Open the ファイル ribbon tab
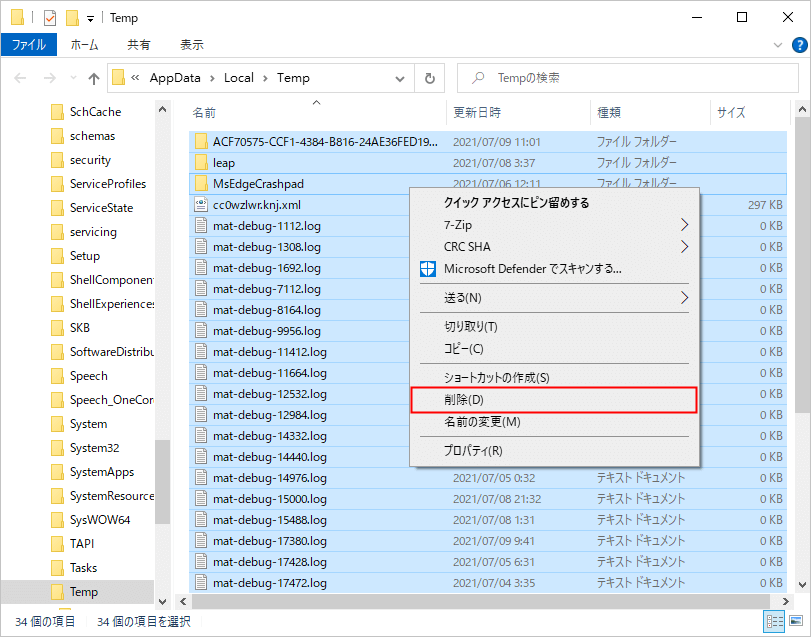Screen dimensions: 811x637 (29, 45)
